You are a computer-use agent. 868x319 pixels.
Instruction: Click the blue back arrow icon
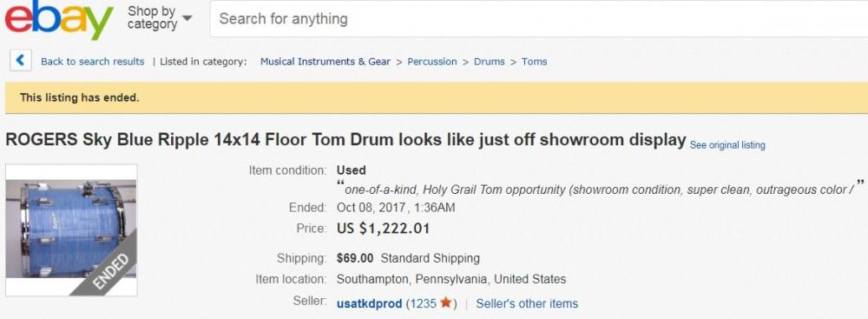21,61
